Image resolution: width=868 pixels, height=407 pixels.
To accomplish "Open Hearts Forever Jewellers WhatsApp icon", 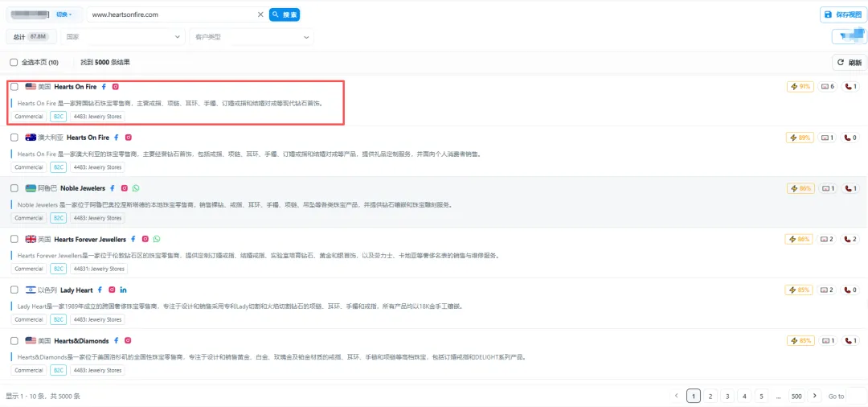I will coord(157,239).
